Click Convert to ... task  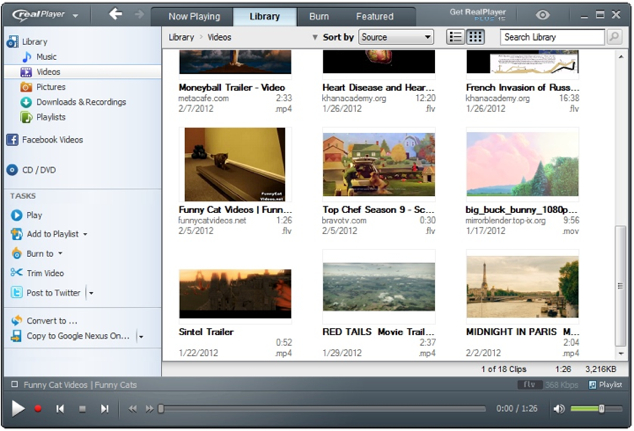click(x=44, y=321)
